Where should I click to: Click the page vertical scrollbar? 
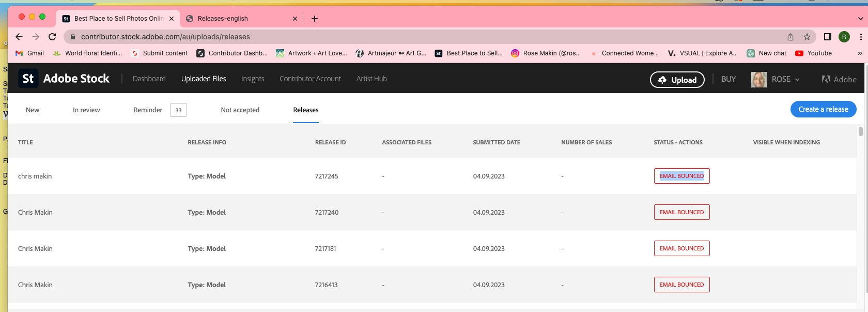(861, 131)
